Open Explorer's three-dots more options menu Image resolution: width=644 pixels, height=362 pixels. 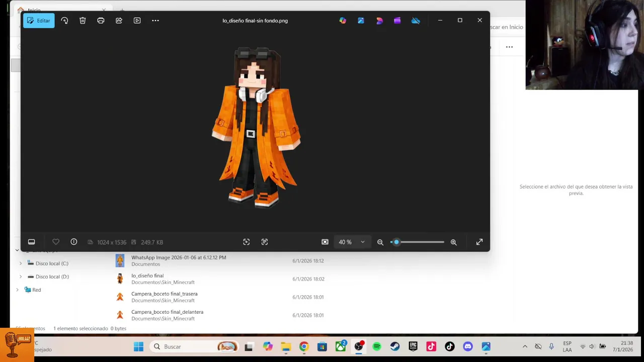coord(509,47)
